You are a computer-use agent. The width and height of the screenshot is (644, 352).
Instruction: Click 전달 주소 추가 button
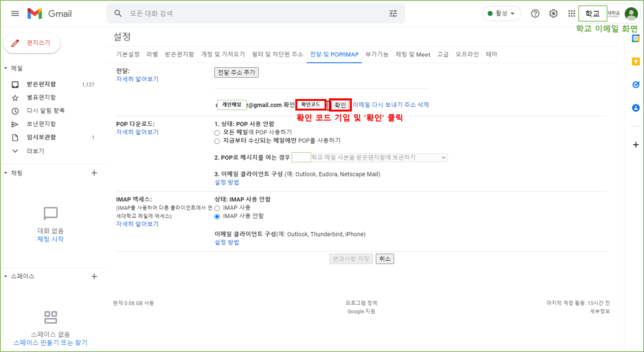coord(236,72)
